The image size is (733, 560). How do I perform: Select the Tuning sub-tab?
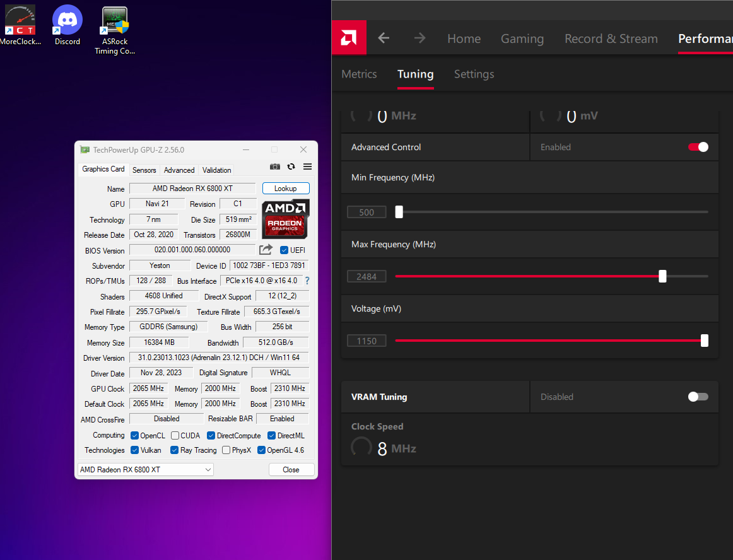coord(416,74)
